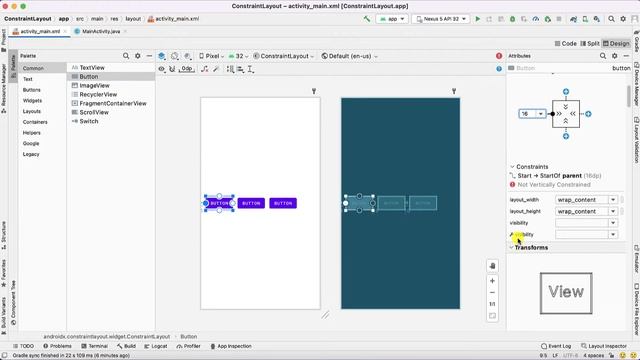Search the Palette with the magnifier icon

tap(126, 56)
